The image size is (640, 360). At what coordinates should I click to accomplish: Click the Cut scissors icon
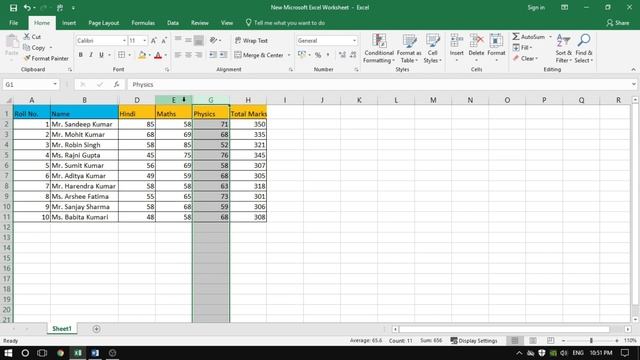click(x=27, y=37)
